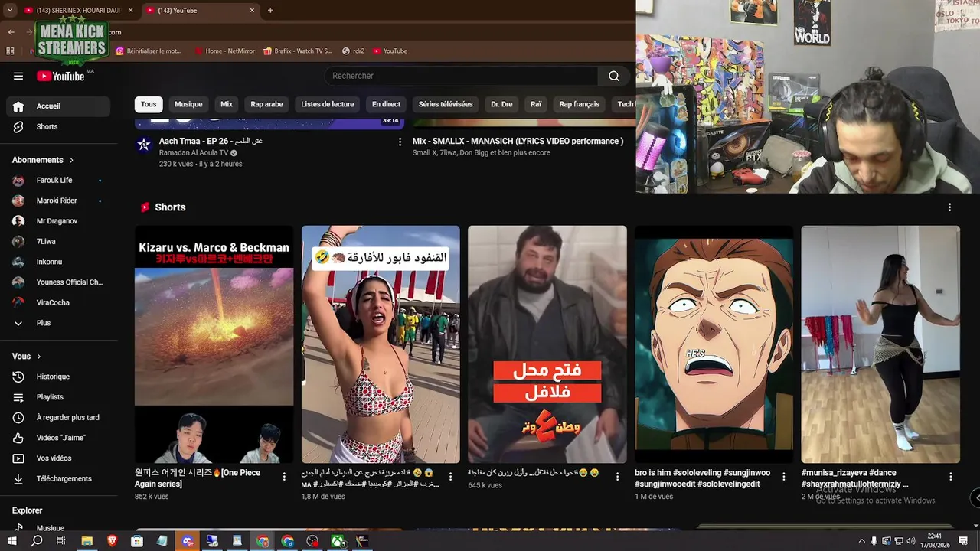Image resolution: width=980 pixels, height=551 pixels.
Task: Select the Dr. Dre chip
Action: coord(501,104)
